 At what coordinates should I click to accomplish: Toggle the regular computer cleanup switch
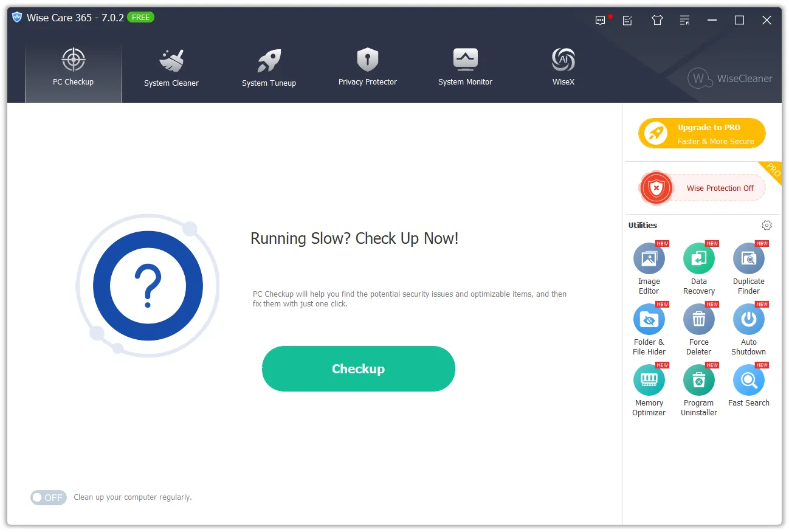tap(49, 497)
